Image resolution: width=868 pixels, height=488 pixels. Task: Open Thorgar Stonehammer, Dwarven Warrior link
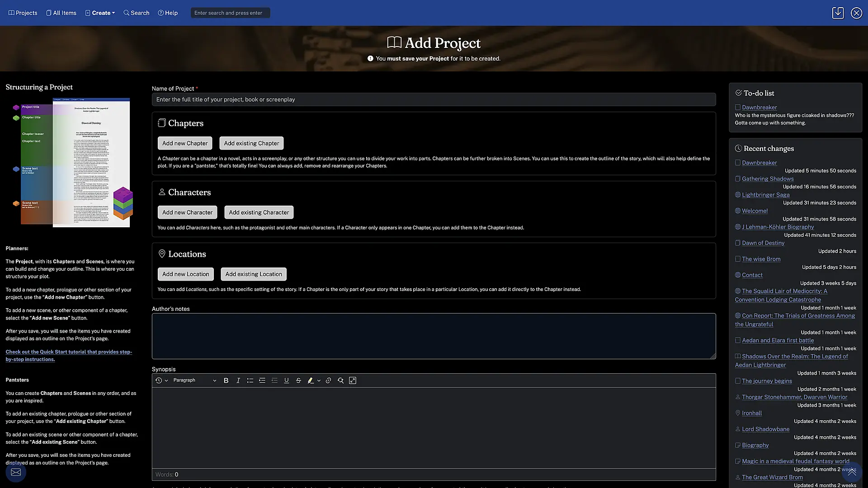794,397
